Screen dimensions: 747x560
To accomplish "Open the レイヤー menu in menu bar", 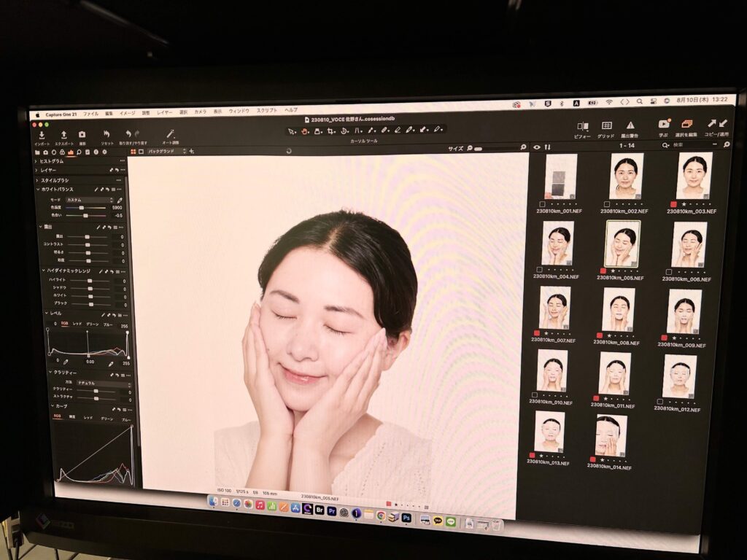I will point(164,113).
